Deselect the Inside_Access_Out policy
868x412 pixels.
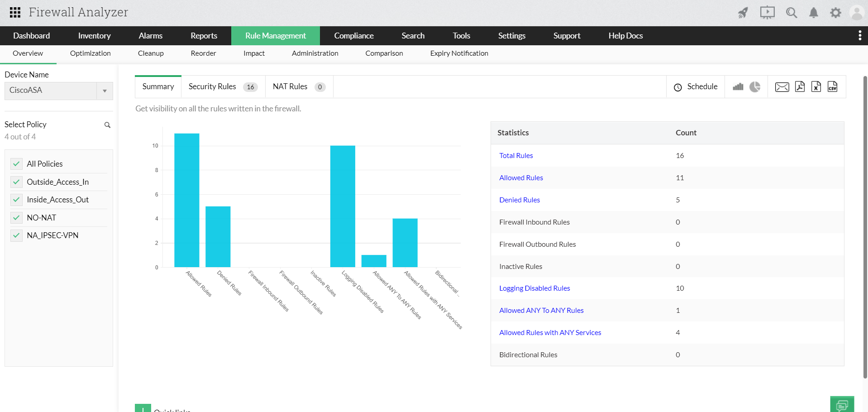16,199
